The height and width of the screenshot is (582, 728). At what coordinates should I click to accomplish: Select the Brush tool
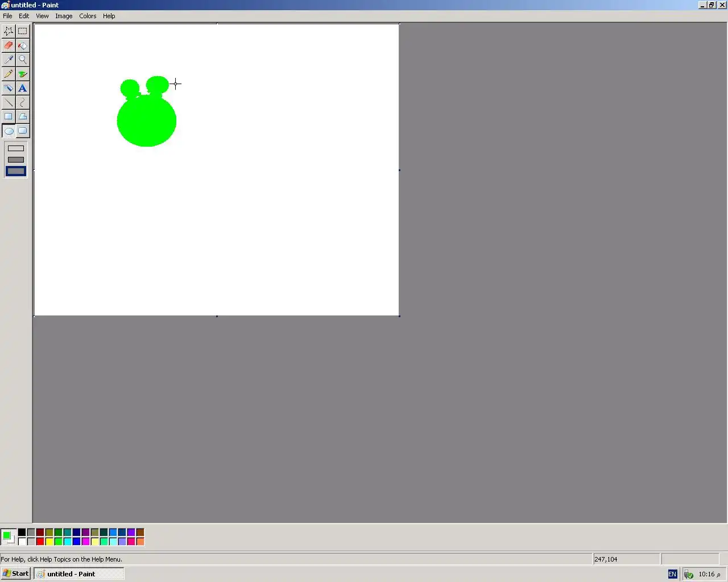[x=23, y=74]
